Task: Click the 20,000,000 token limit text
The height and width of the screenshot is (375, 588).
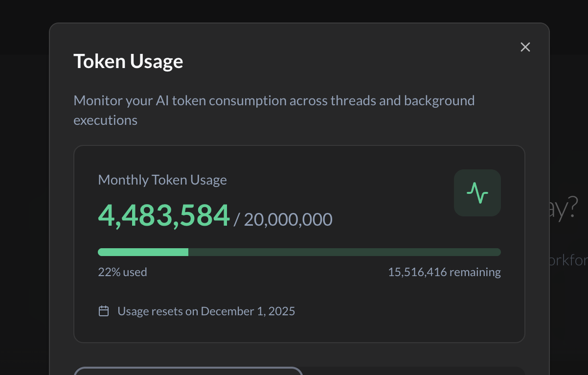Action: pyautogui.click(x=288, y=219)
